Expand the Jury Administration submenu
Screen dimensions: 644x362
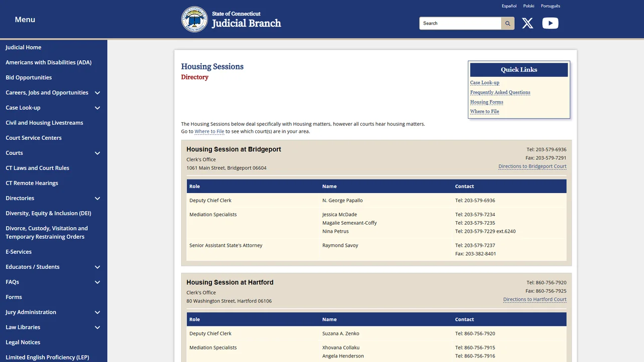point(98,312)
